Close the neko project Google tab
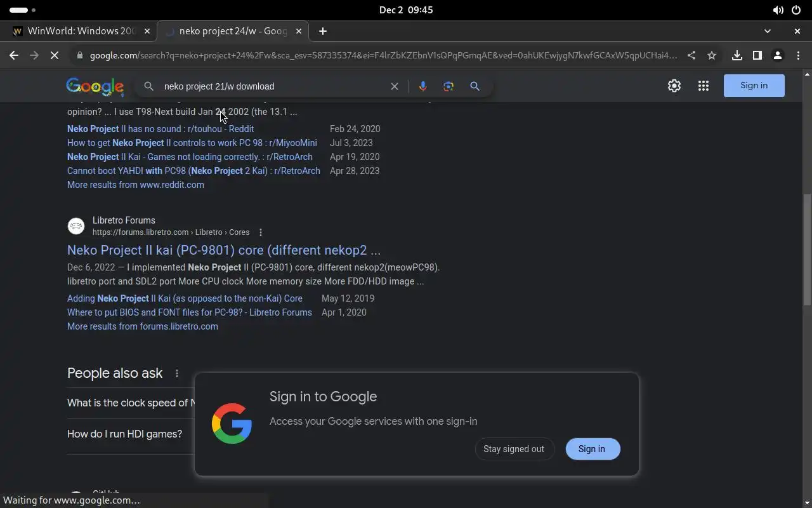812x508 pixels. coord(298,31)
